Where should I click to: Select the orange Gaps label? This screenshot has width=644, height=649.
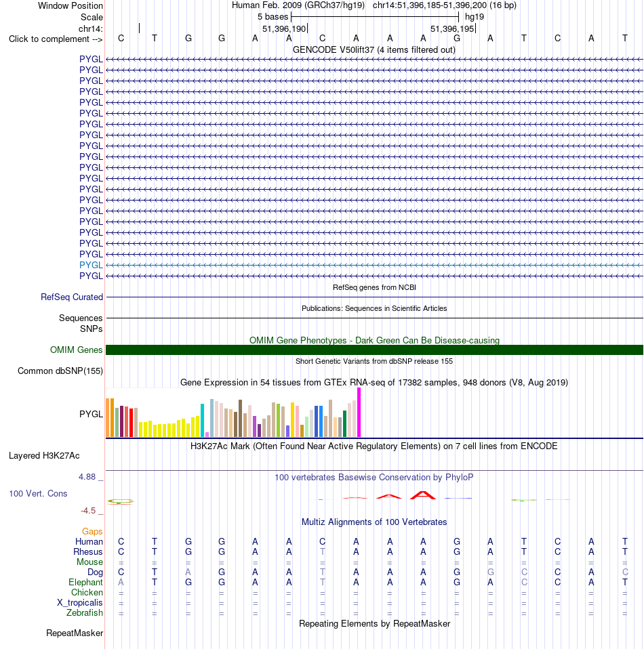pyautogui.click(x=92, y=531)
